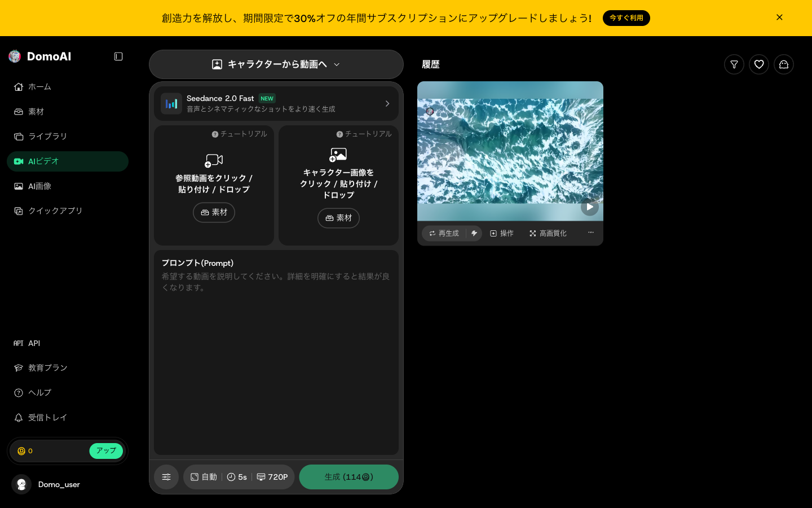Click the アップ upgrade button
The image size is (812, 508).
coord(106,451)
